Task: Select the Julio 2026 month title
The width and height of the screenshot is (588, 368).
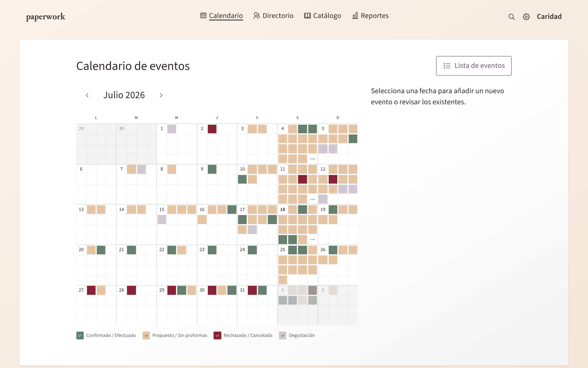Action: click(x=124, y=95)
